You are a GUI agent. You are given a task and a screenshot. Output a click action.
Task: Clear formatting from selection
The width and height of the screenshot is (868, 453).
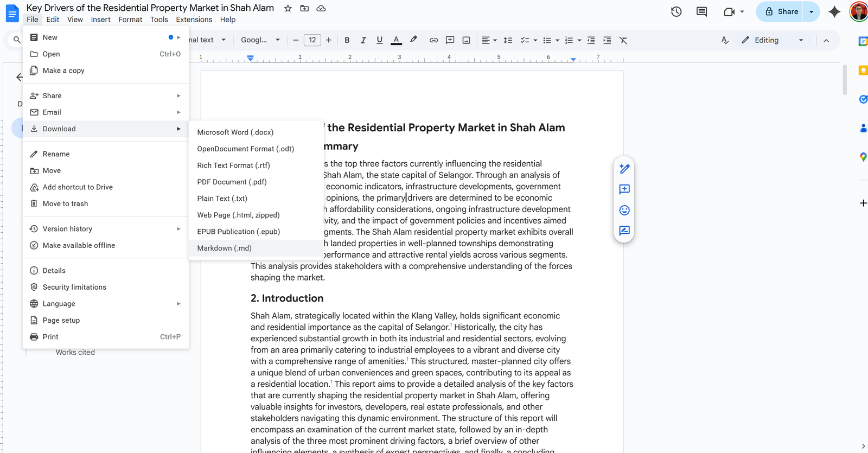(623, 40)
